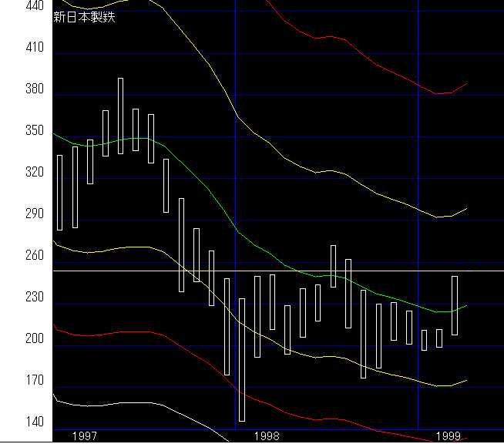The height and width of the screenshot is (444, 504).
Task: Click the long candlestick bottoming near 145
Action: (x=242, y=358)
